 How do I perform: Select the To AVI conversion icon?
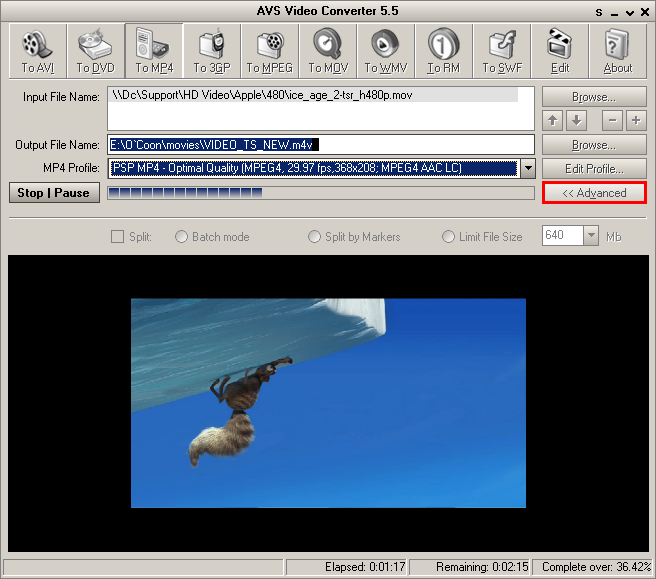(38, 51)
